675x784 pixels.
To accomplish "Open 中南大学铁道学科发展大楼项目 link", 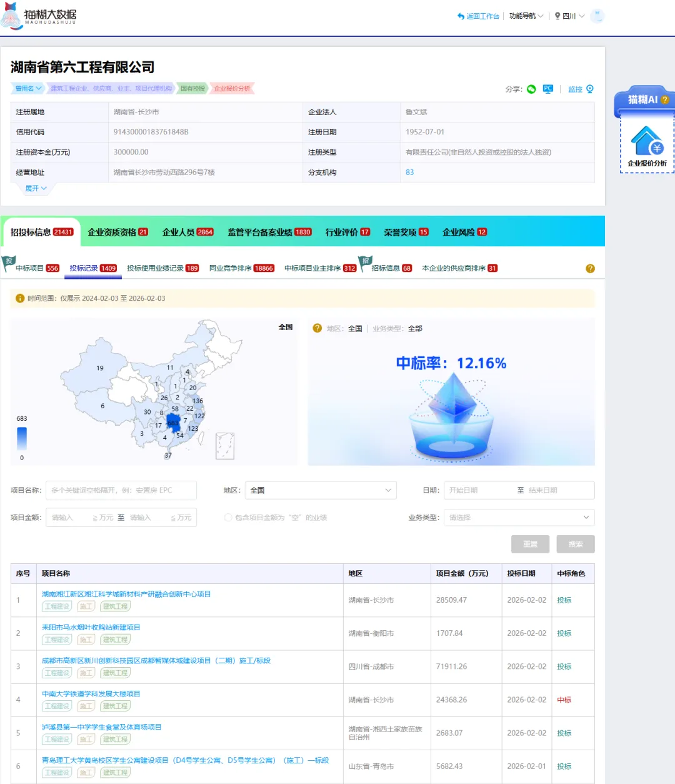I will pos(91,694).
